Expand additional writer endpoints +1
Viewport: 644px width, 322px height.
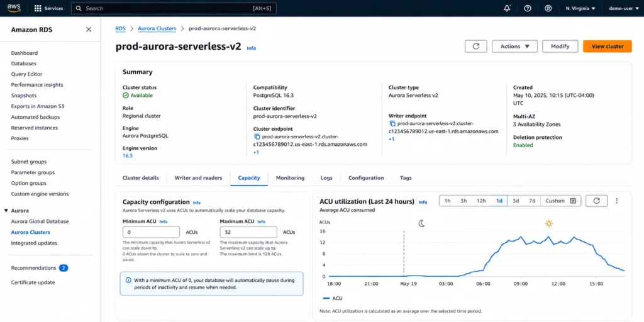point(391,139)
